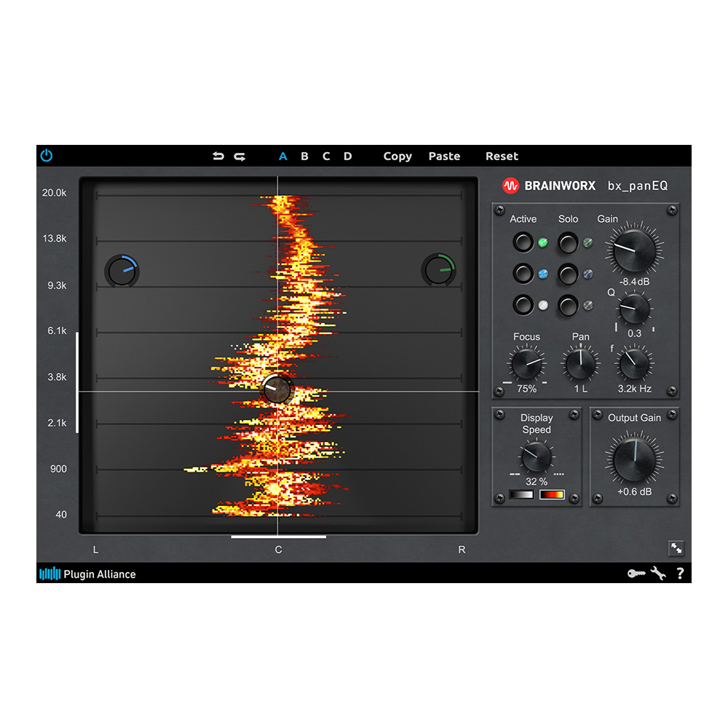Click the blue band node in display

pyautogui.click(x=122, y=271)
